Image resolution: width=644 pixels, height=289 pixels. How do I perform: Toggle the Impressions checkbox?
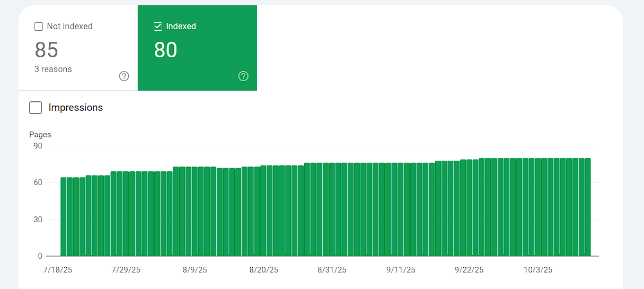(36, 108)
